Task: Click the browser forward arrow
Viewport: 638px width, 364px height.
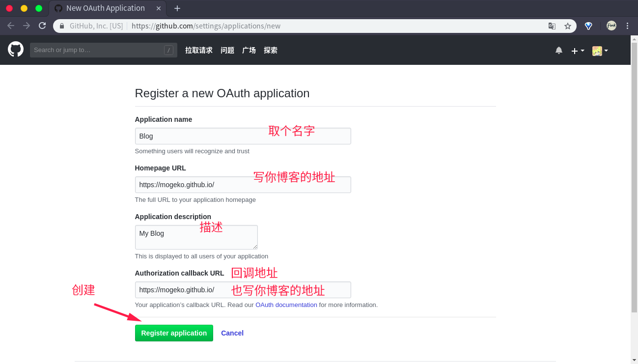Action: tap(27, 26)
